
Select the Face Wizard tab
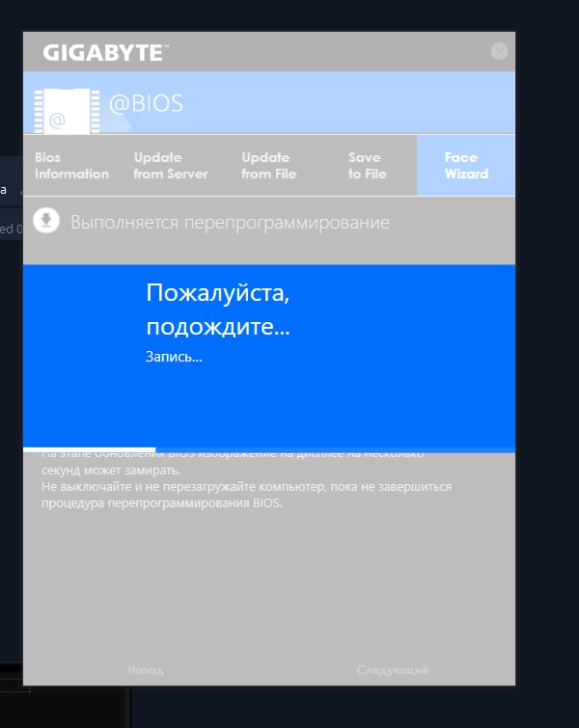tap(466, 166)
